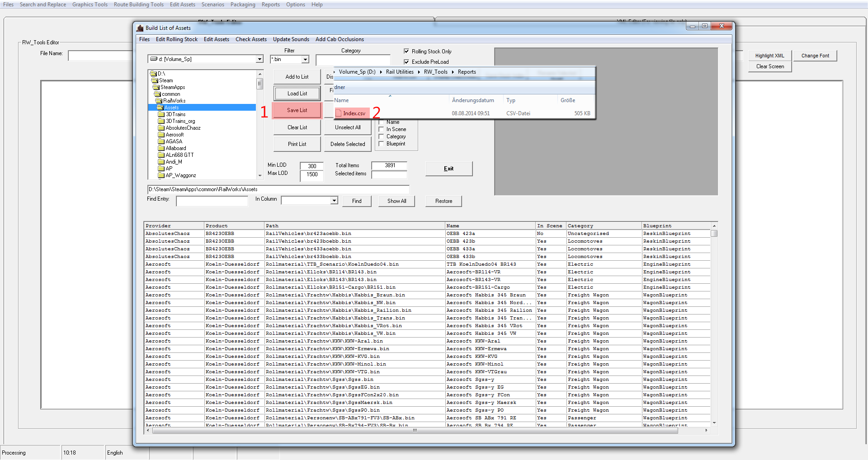Tick the In Scene checkbox

(x=381, y=129)
